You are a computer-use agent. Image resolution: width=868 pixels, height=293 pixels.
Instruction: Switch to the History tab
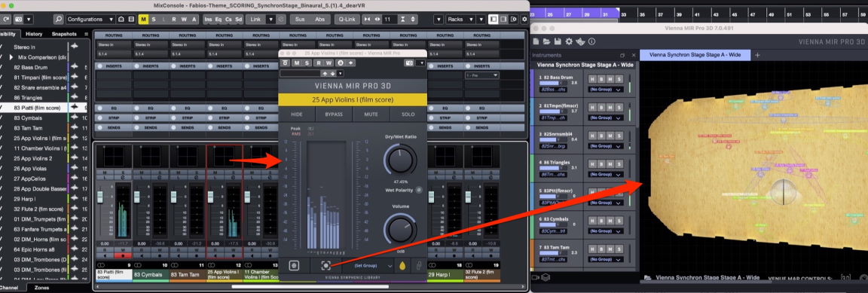34,34
